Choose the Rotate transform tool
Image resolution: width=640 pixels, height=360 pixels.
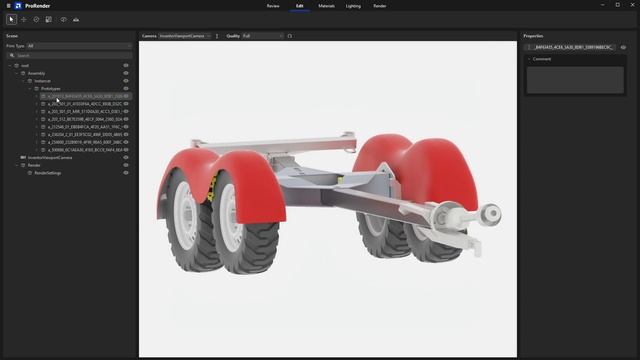(36, 20)
